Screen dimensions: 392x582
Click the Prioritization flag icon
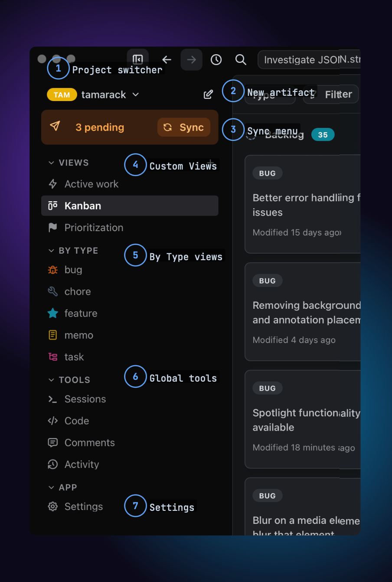coord(53,227)
